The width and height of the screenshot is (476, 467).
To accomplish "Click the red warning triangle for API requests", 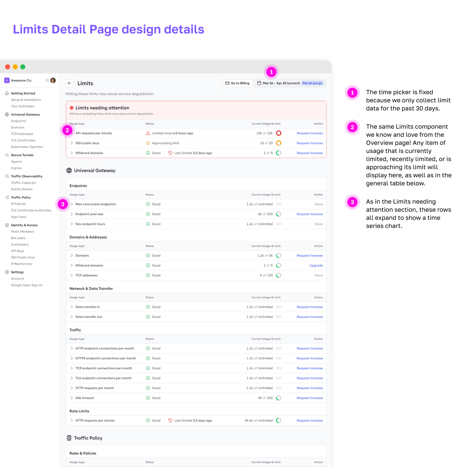I will click(148, 133).
